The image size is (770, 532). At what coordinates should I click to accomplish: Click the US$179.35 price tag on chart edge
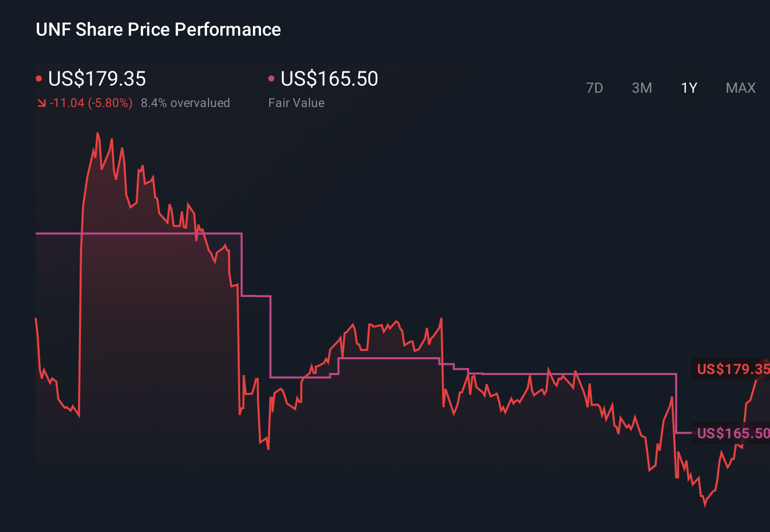point(732,369)
